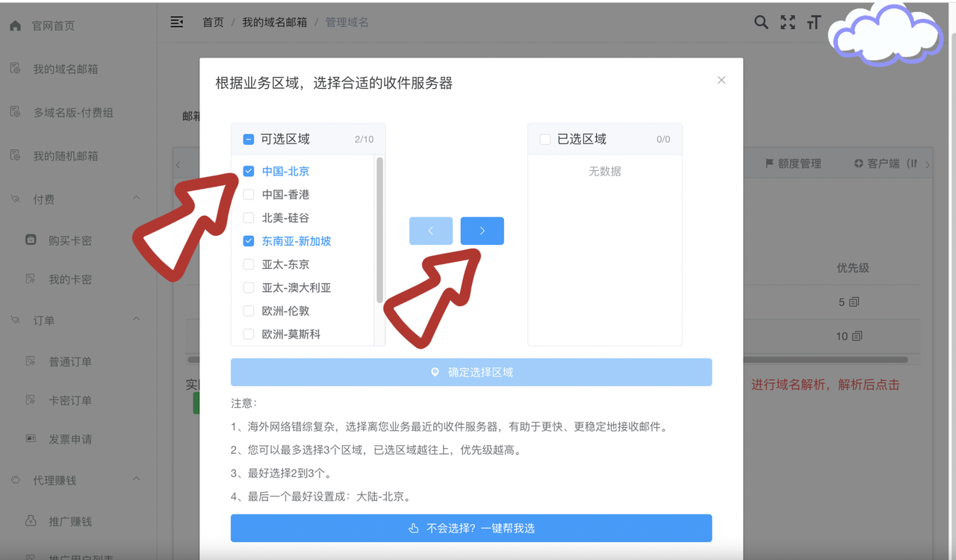Check 欧洲-伦敦 region
The image size is (956, 560).
click(x=249, y=311)
